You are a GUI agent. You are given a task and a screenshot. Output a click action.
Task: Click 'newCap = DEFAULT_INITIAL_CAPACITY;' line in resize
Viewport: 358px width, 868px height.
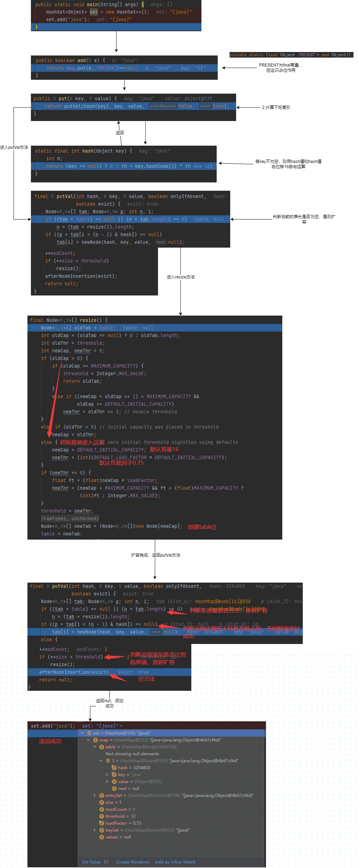[99, 450]
